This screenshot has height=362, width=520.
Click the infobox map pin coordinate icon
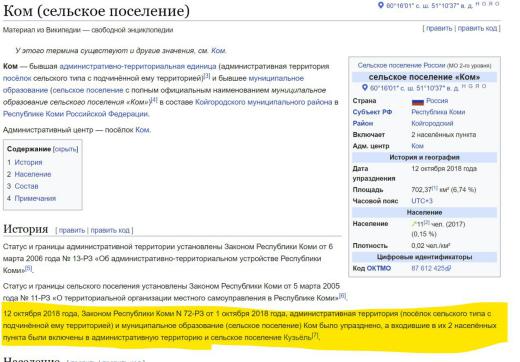(365, 88)
